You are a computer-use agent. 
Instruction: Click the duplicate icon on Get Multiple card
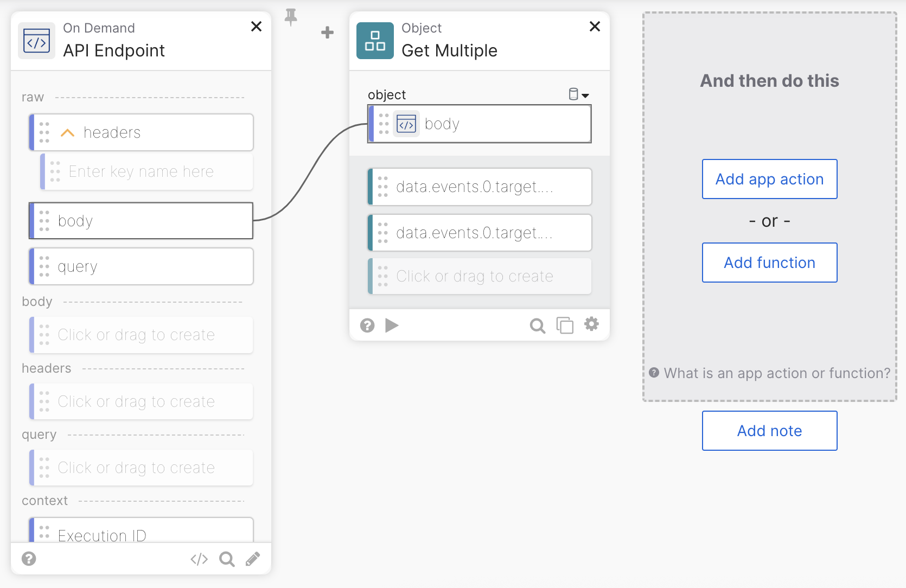tap(565, 325)
